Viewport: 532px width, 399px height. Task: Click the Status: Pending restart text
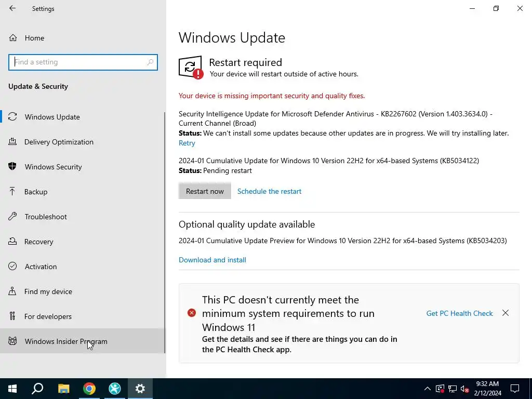click(x=215, y=170)
